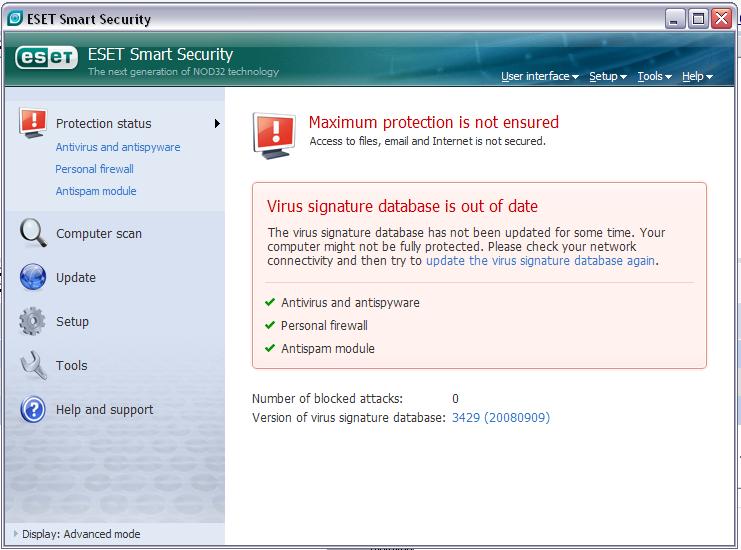Select Computer scan menu label
Screen dimensions: 741x550
tap(99, 234)
